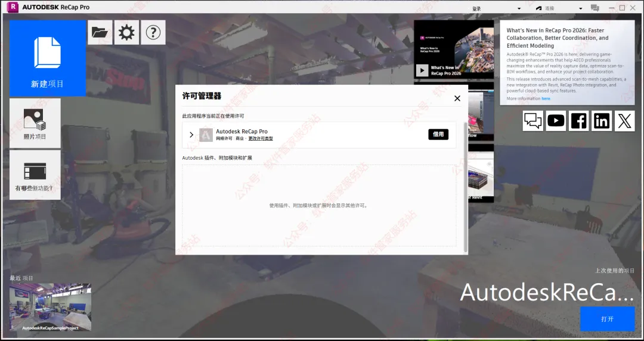This screenshot has height=341, width=644.
Task: Click the AutodeskReCa... last project title
Action: (x=547, y=292)
